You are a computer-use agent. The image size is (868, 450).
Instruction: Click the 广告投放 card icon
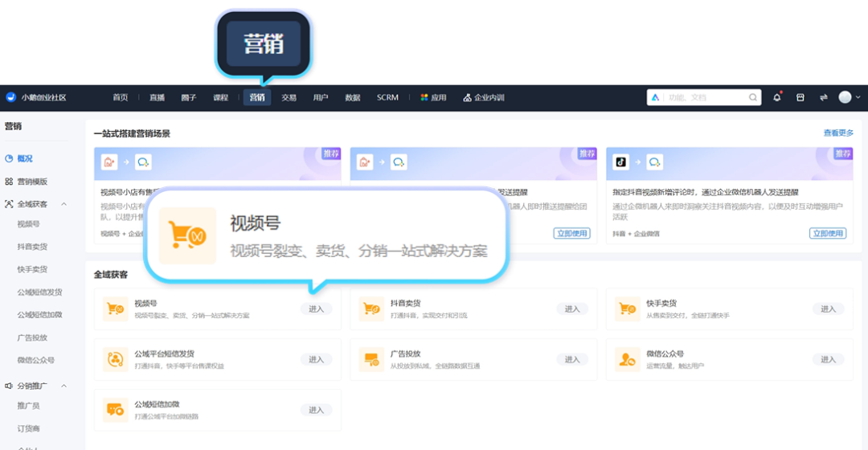coord(371,359)
